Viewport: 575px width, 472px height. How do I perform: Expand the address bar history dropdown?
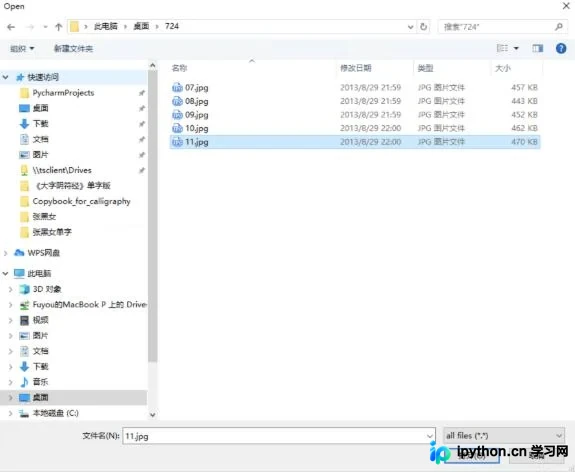(410, 27)
